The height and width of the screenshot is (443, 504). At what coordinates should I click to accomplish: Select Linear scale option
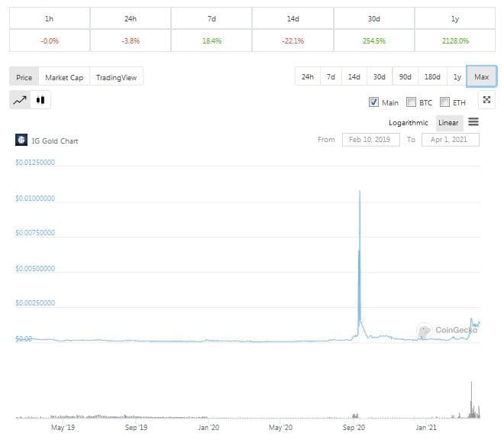[448, 123]
